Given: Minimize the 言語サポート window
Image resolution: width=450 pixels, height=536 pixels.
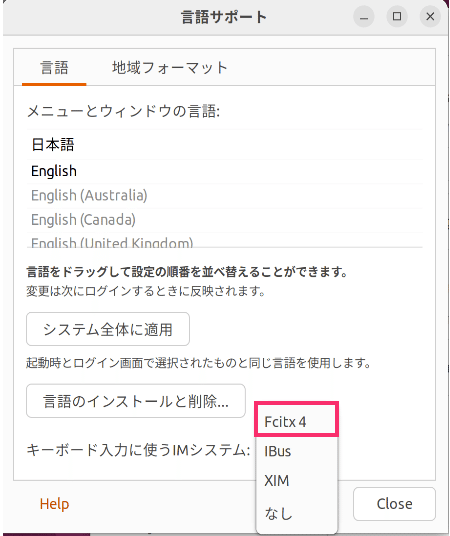Looking at the screenshot, I should coord(364,16).
